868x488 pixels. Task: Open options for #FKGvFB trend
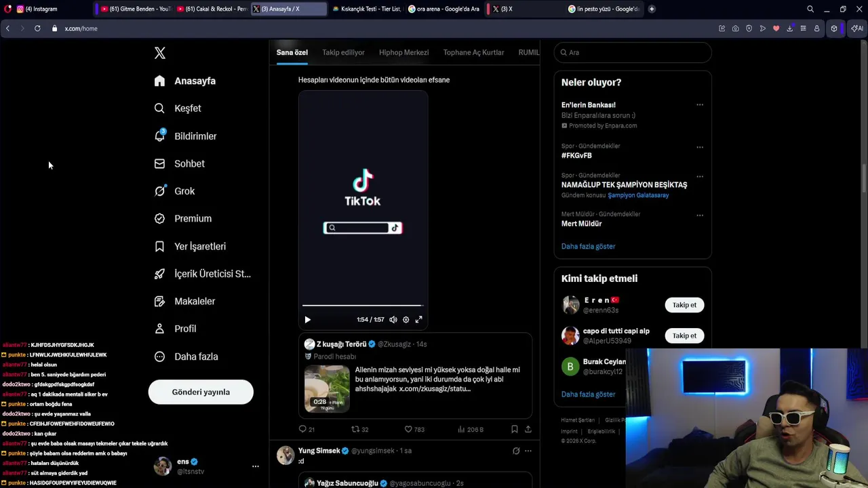(700, 147)
